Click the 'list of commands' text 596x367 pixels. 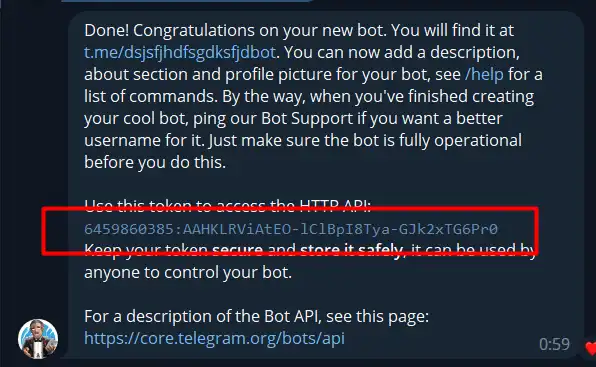point(151,96)
